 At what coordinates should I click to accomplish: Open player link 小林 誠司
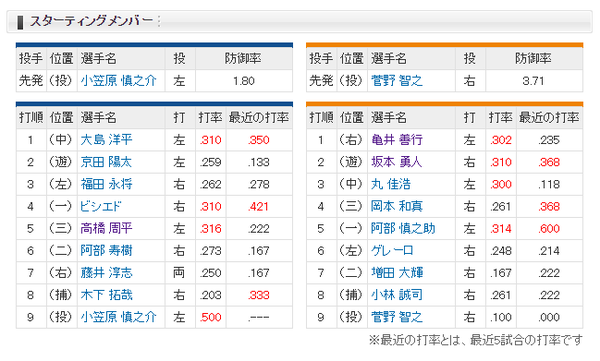click(x=396, y=295)
